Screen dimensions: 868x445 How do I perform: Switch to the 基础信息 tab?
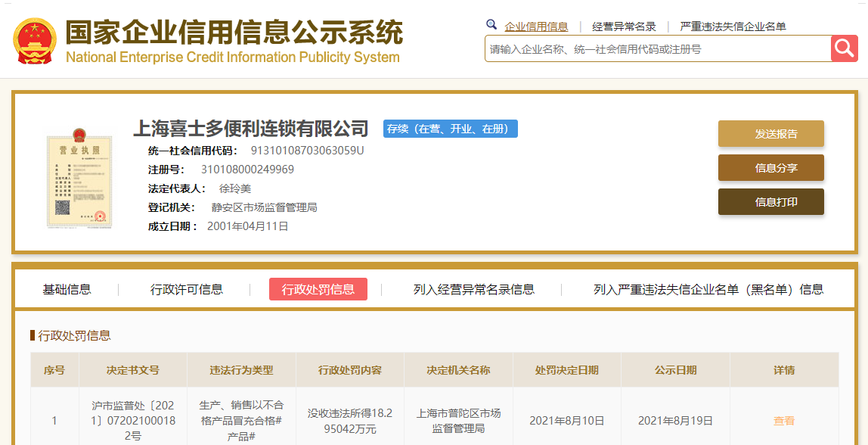(x=67, y=289)
